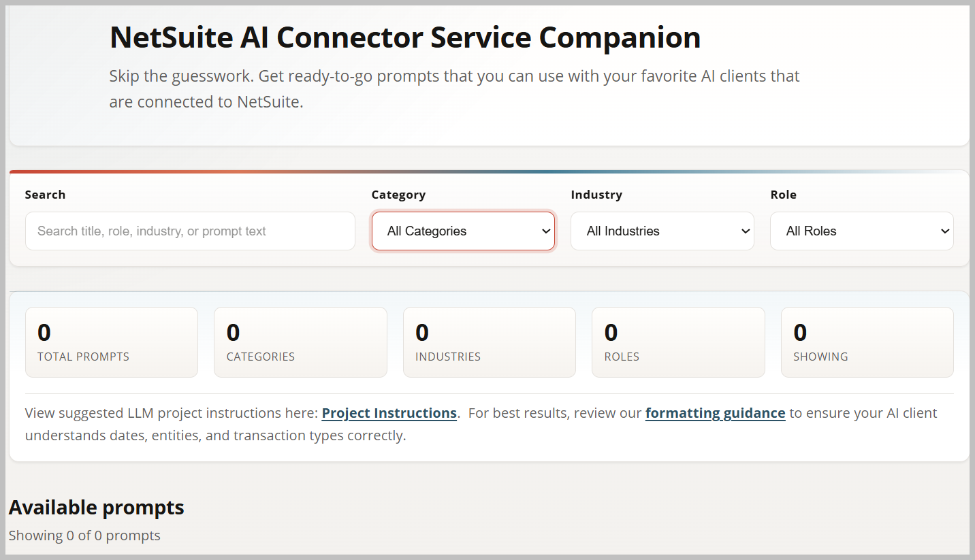Open the All Categories dropdown

(463, 231)
